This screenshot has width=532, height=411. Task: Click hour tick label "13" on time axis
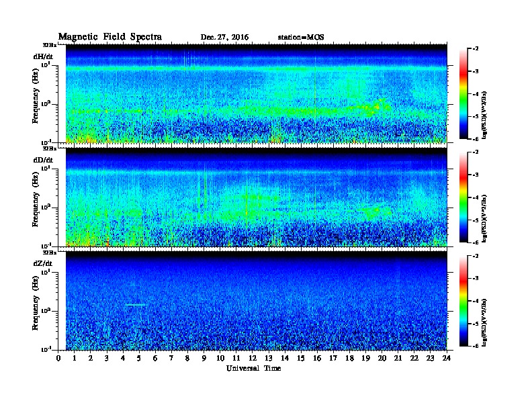point(269,358)
